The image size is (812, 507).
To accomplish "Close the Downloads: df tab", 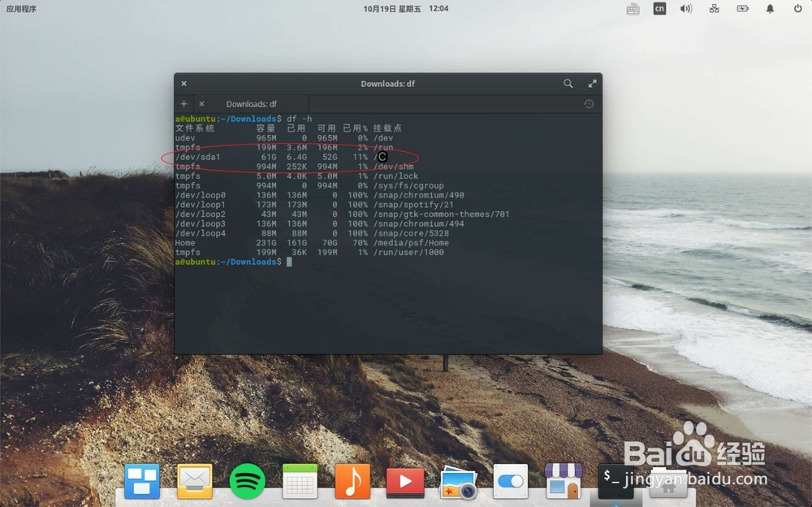I will tap(201, 104).
